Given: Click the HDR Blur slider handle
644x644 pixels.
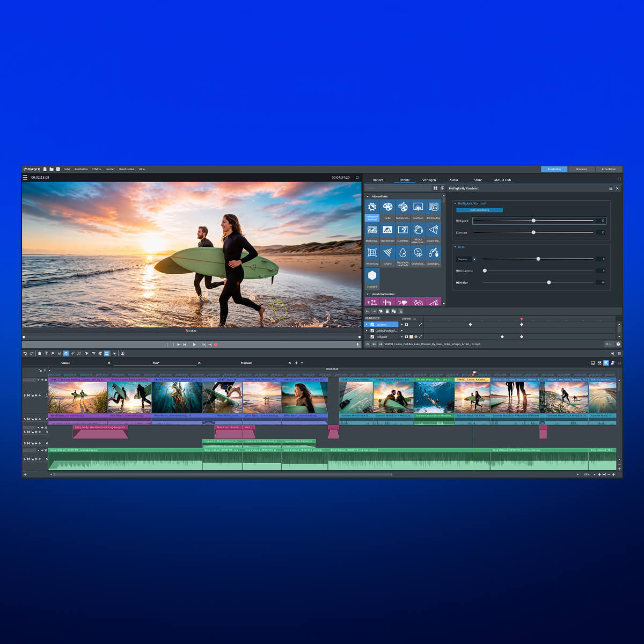Looking at the screenshot, I should coord(549,282).
